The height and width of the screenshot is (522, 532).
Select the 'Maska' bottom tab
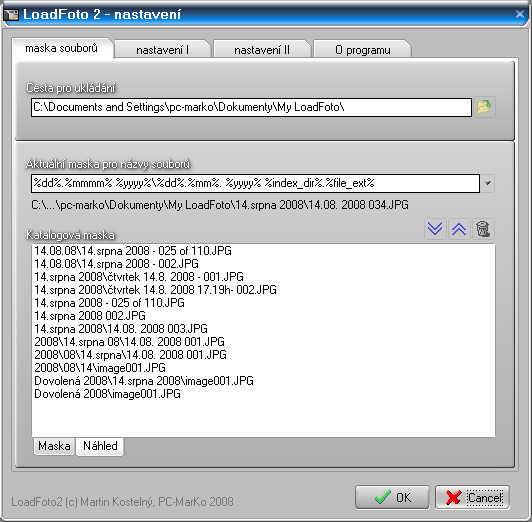(x=54, y=446)
